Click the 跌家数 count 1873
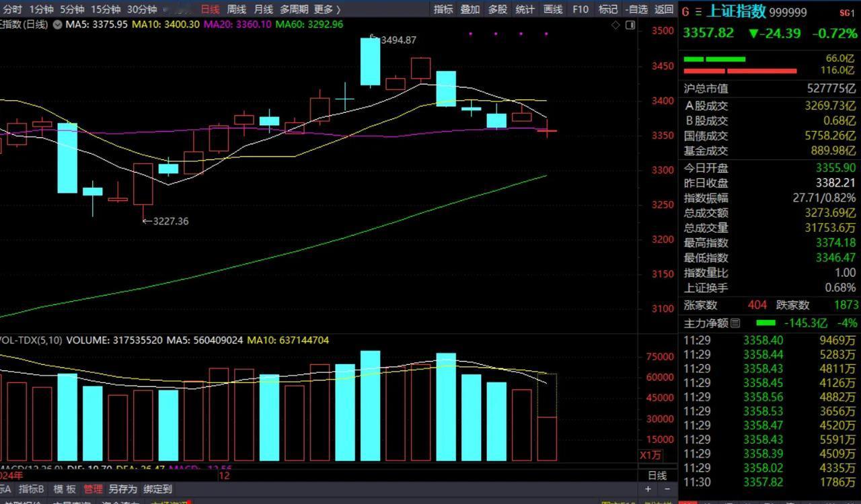The width and height of the screenshot is (861, 504). [846, 305]
